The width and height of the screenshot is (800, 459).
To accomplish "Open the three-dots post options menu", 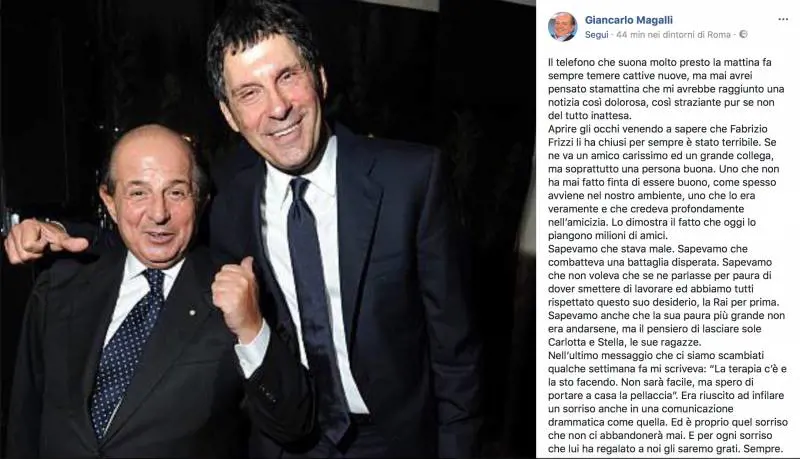I will coord(783,19).
